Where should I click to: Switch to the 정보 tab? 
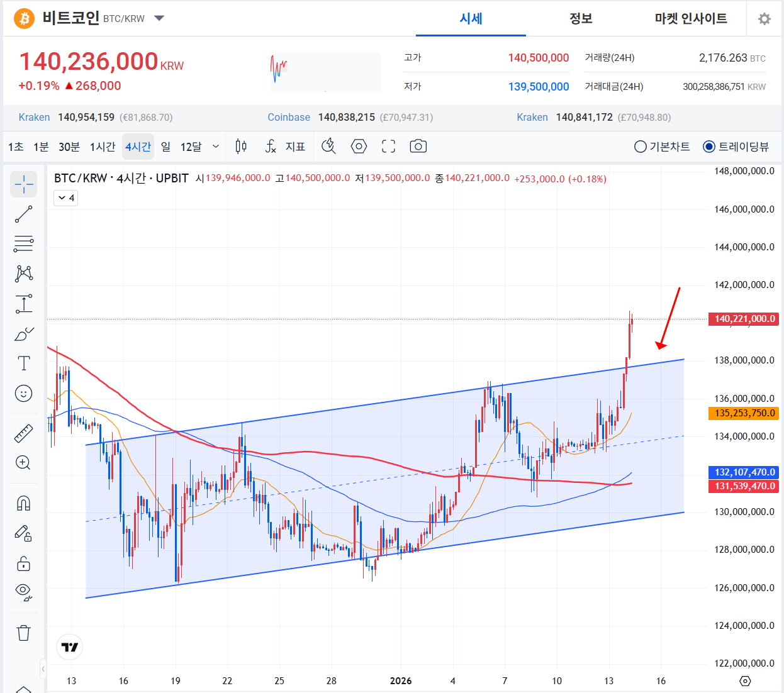(x=581, y=19)
